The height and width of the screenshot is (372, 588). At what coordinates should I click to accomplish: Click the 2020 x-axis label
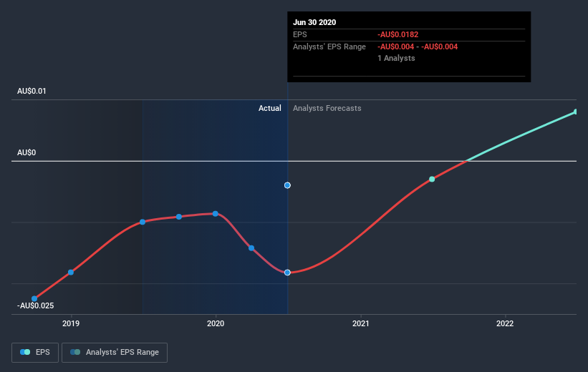point(216,323)
